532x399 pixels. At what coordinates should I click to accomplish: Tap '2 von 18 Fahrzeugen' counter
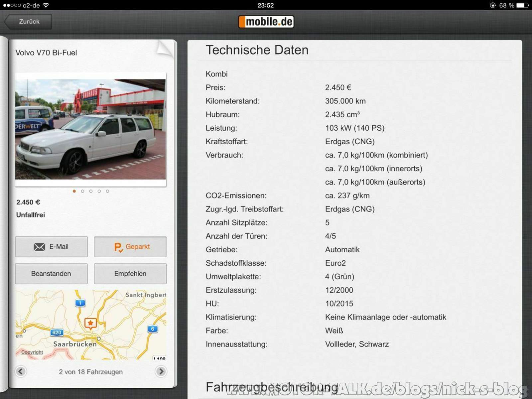91,372
